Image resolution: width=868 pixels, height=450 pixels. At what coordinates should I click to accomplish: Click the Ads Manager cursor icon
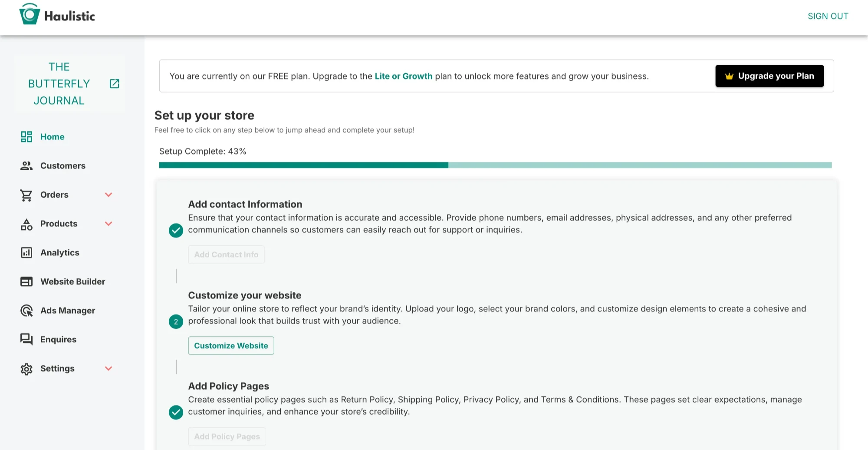point(26,311)
